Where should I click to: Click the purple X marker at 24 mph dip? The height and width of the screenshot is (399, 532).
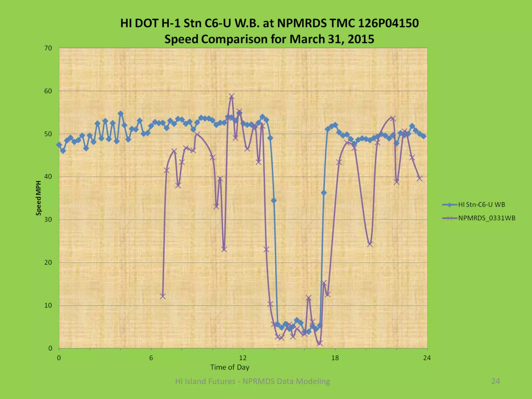click(370, 244)
